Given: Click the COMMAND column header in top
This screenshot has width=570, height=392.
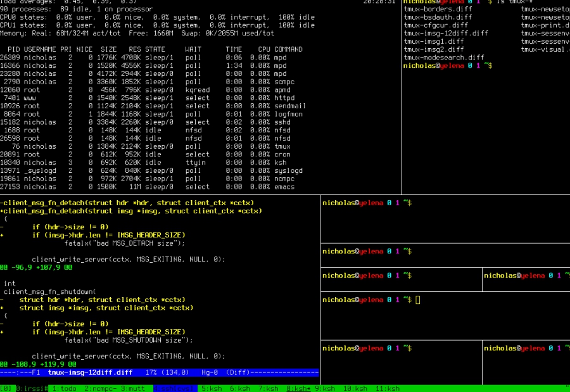Looking at the screenshot, I should (288, 49).
